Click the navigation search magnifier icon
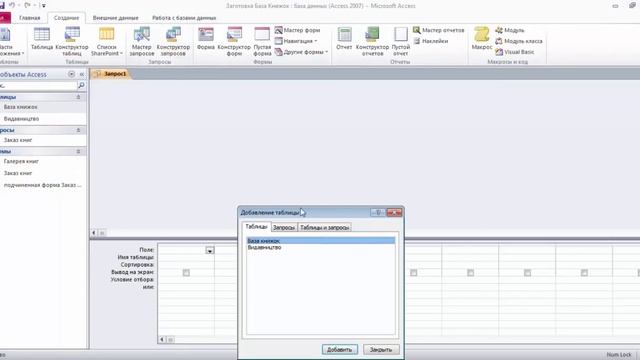640x360 pixels. (81, 85)
